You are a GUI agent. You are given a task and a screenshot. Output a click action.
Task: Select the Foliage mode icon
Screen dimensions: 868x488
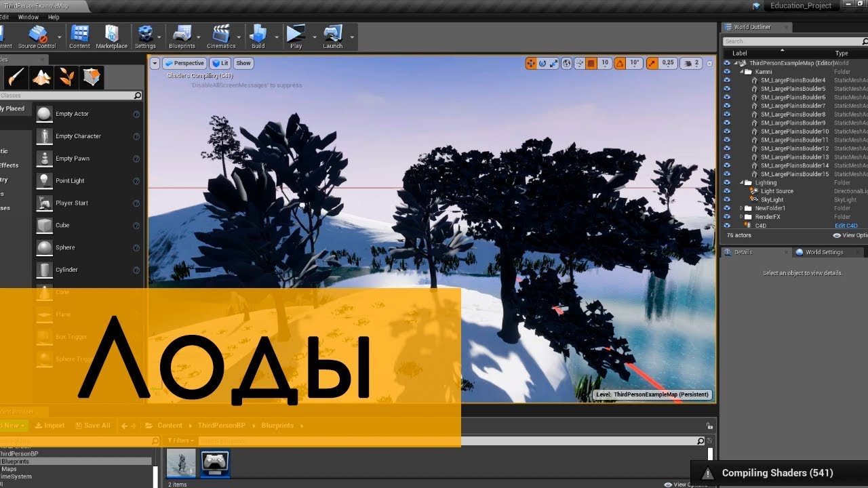(66, 77)
